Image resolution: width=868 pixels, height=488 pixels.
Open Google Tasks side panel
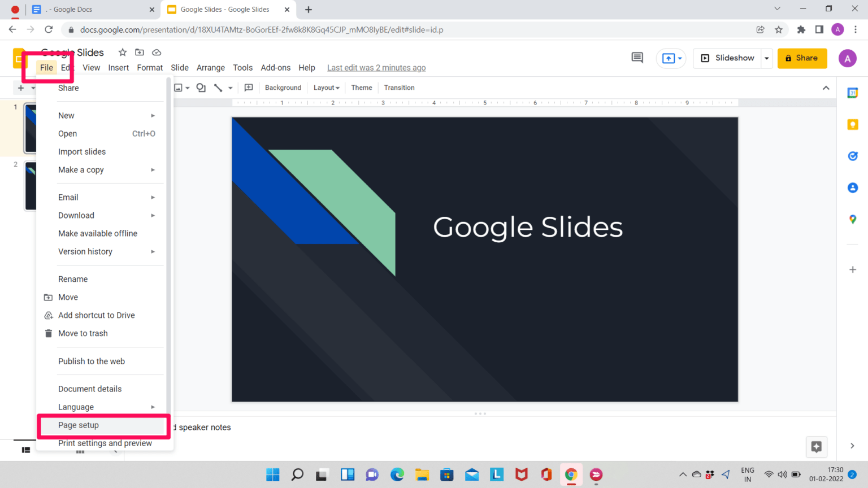pos(853,156)
